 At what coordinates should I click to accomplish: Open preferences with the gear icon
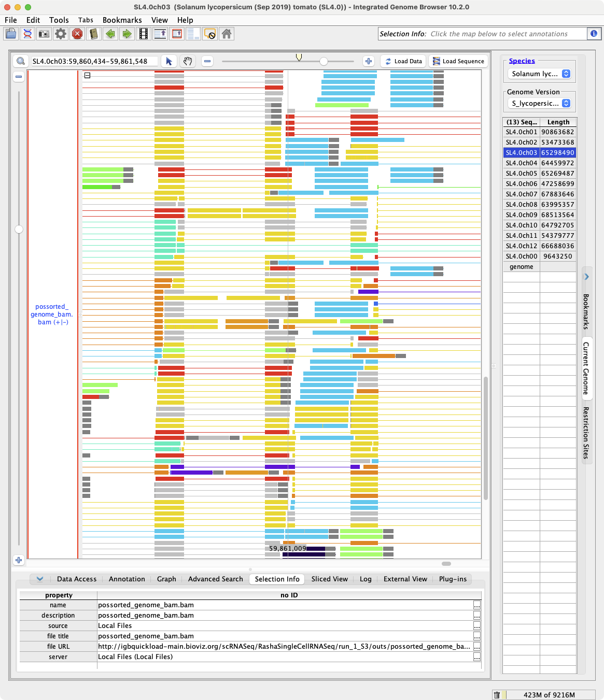[61, 34]
